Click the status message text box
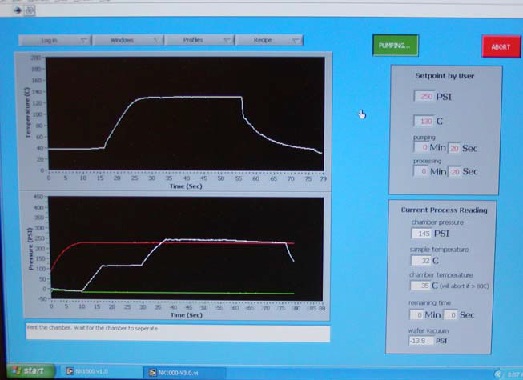The width and height of the screenshot is (523, 380). pyautogui.click(x=178, y=332)
